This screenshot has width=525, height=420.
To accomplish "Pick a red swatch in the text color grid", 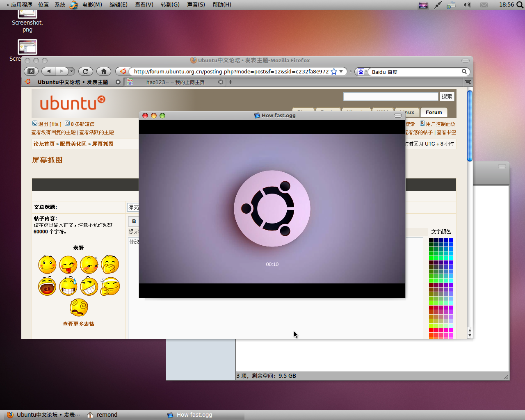I will pyautogui.click(x=431, y=330).
